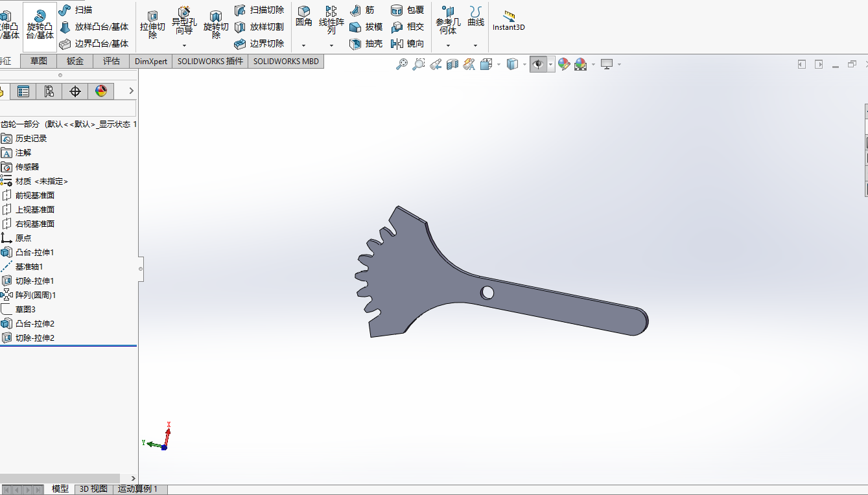Choose the 筋 rib tool
This screenshot has width=868, height=495.
coord(362,10)
